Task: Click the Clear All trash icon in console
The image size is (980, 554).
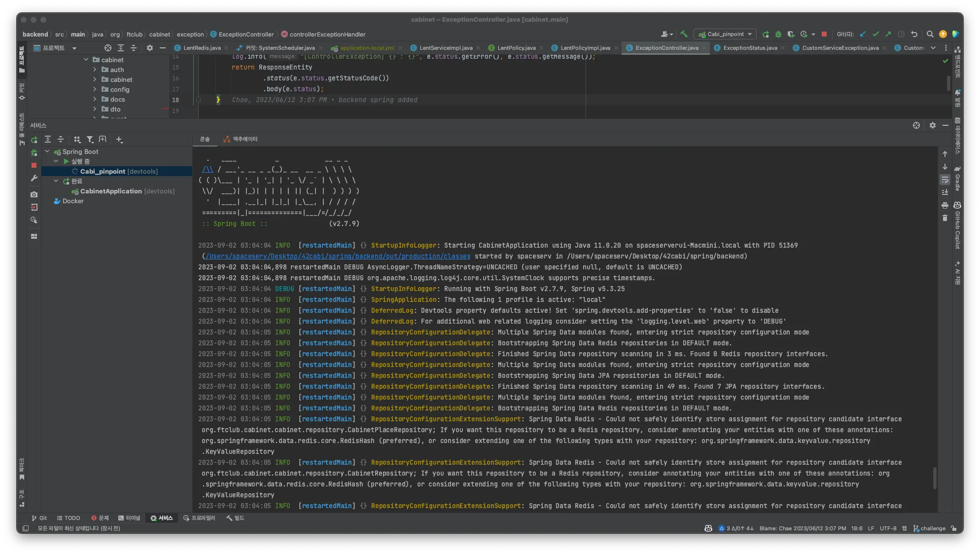Action: (x=945, y=218)
